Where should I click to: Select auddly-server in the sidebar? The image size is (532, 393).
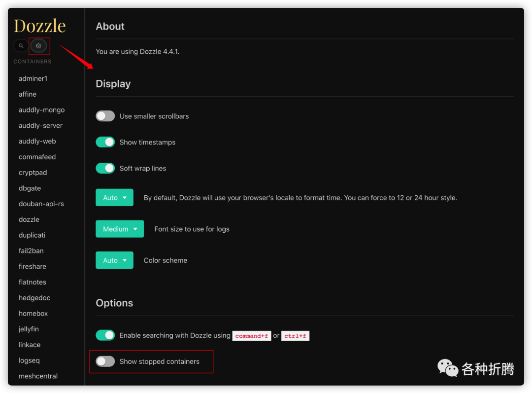coord(40,125)
